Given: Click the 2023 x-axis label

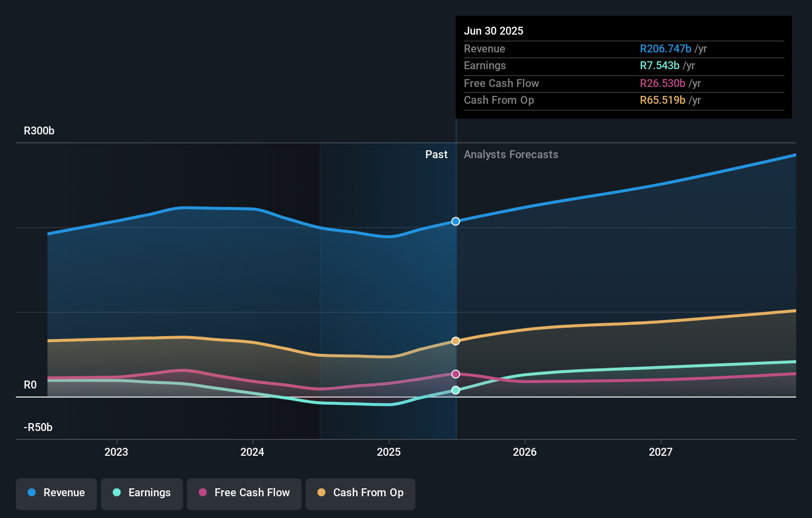Looking at the screenshot, I should click(116, 452).
